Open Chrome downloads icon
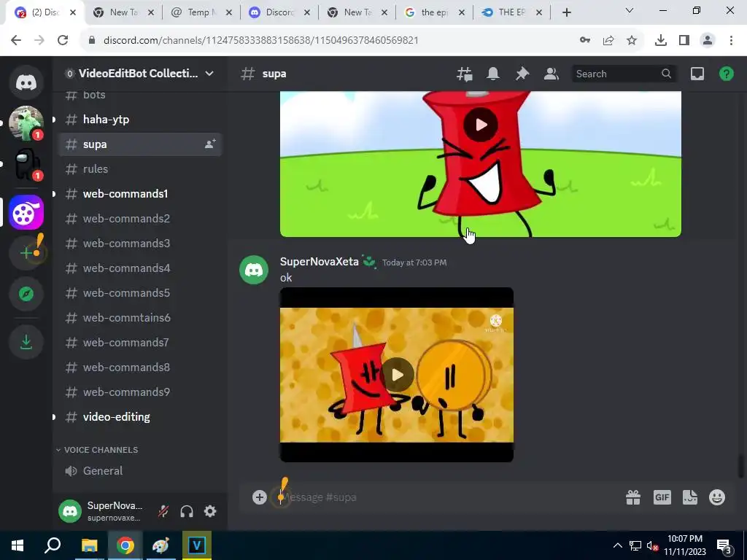Screen dimensions: 747x560 (x=661, y=41)
